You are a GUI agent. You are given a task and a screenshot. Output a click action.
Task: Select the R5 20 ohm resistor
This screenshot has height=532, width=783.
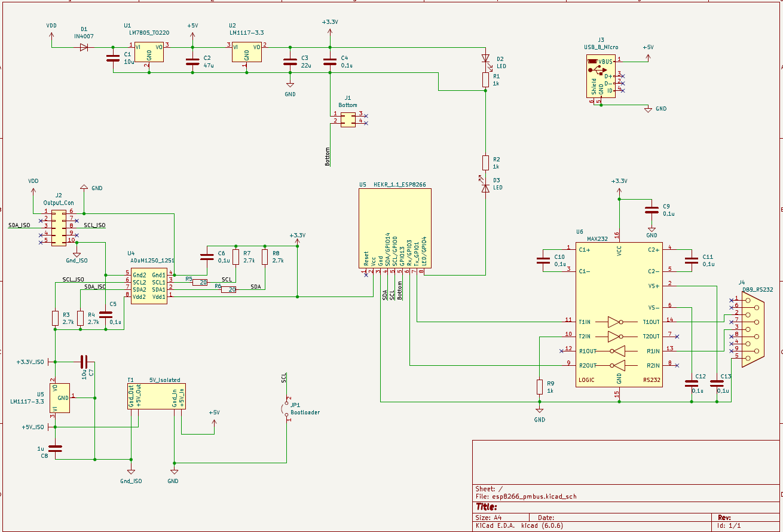pos(200,282)
